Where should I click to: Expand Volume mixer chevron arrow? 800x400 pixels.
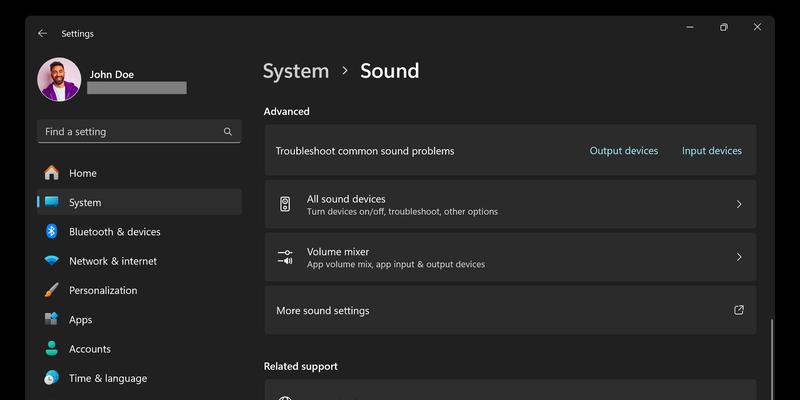pyautogui.click(x=739, y=257)
